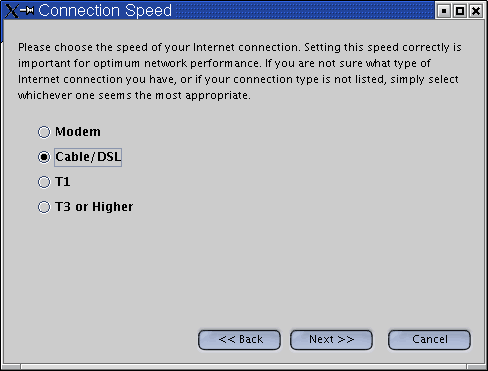
Task: Pick the T3 or Higher radio circle
Action: click(44, 207)
